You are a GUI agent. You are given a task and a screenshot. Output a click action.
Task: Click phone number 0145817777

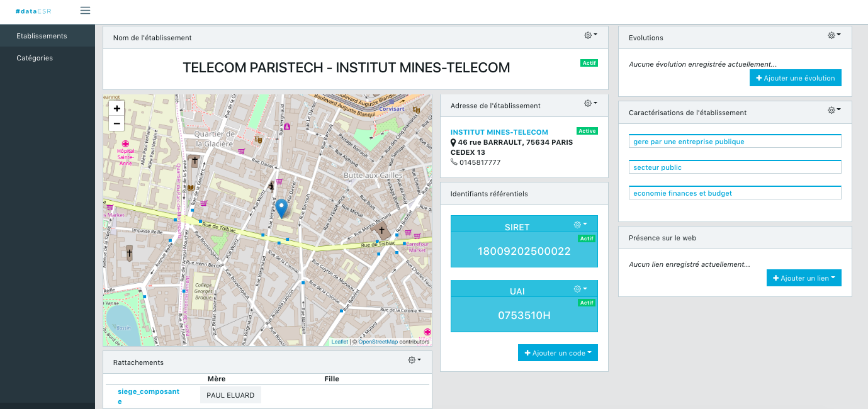(480, 162)
